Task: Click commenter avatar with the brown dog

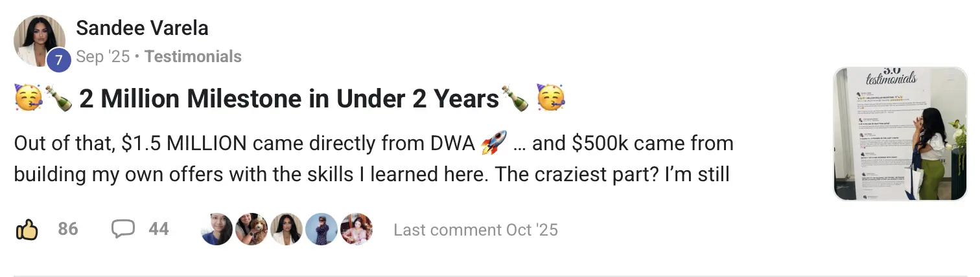Action: pyautogui.click(x=251, y=229)
